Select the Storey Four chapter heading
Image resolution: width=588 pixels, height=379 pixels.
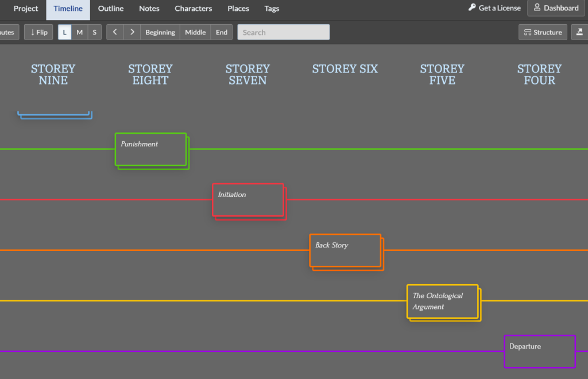point(540,74)
